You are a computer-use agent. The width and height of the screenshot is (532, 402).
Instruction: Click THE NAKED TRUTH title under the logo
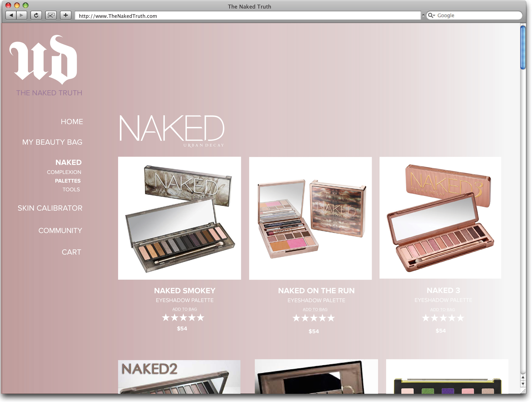click(49, 93)
